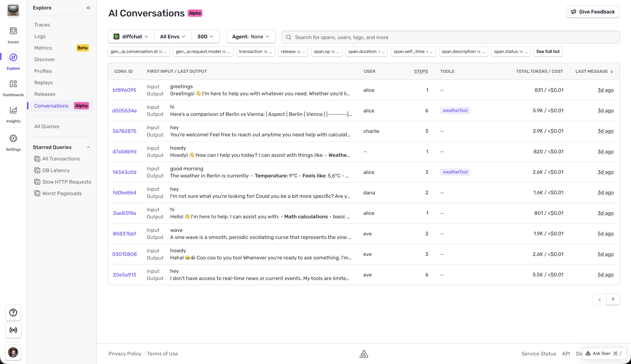Screen dimensions: 631x364
Task: Open Logs in the Explore menu
Action: (40, 36)
